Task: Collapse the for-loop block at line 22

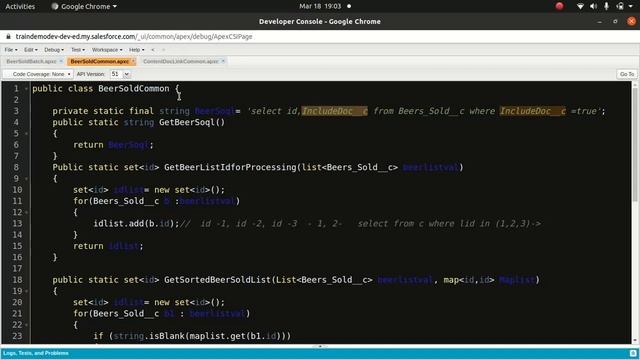Action: pos(27,325)
